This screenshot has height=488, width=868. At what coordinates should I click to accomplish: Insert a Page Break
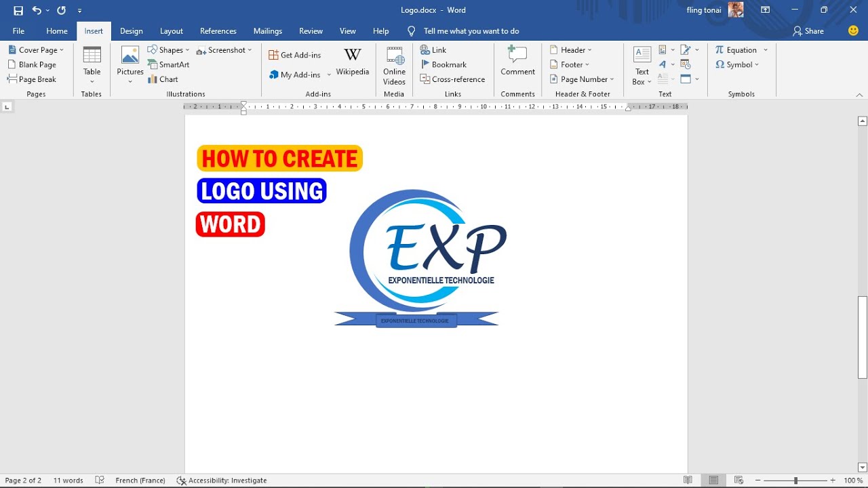point(32,79)
